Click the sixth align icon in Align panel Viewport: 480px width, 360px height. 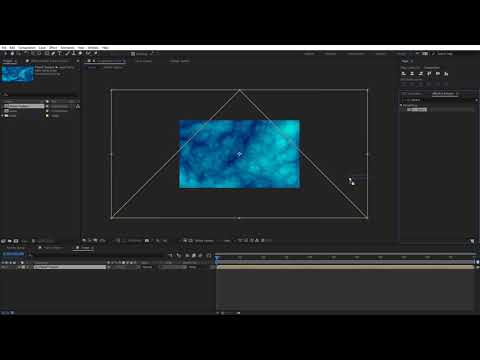446,74
